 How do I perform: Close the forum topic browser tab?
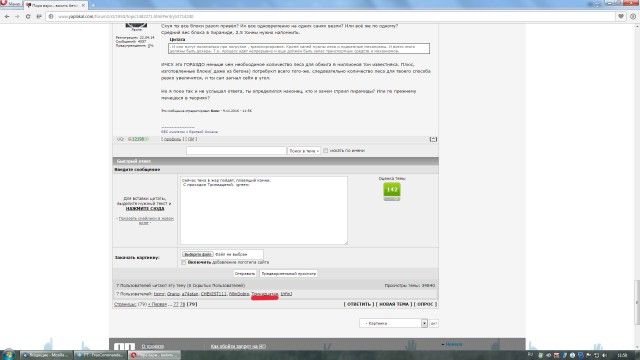click(x=83, y=5)
